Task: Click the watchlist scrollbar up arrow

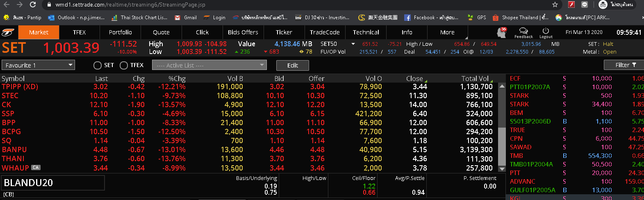Action: pos(502,86)
